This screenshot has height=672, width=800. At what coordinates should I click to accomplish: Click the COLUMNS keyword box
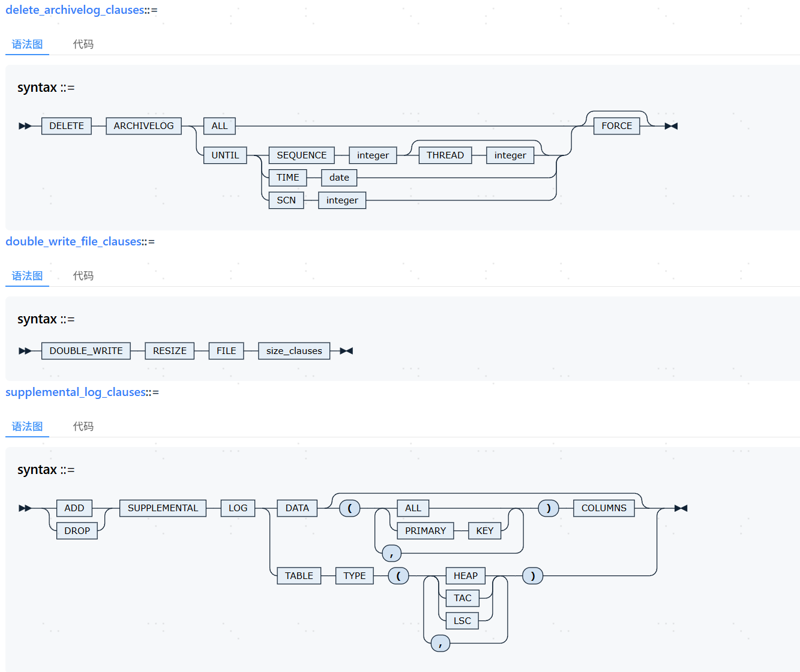[604, 508]
